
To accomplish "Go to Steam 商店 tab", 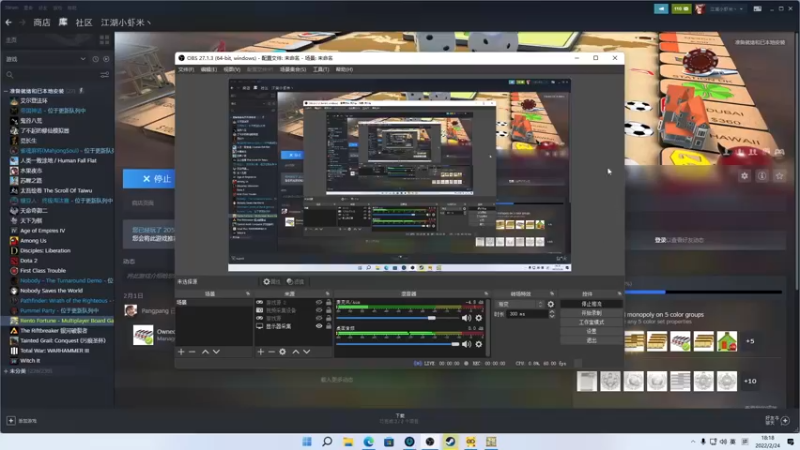I will coord(42,22).
